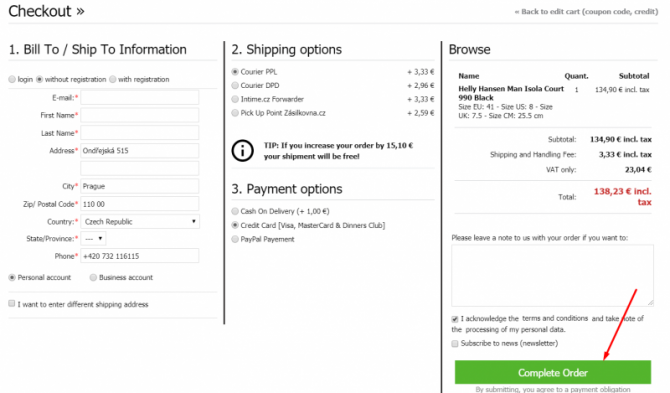The width and height of the screenshot is (670, 393).
Task: Uncheck terms and conditions acknowledgement
Action: [x=455, y=319]
